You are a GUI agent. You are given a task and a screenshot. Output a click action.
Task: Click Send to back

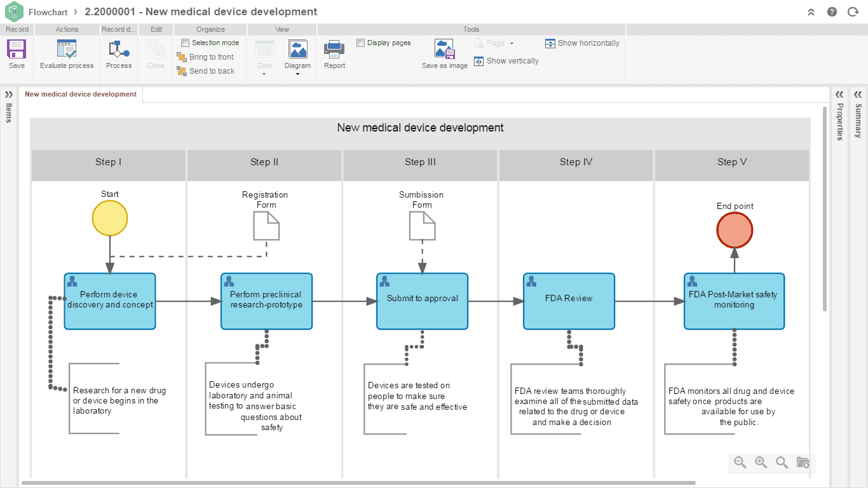point(206,71)
